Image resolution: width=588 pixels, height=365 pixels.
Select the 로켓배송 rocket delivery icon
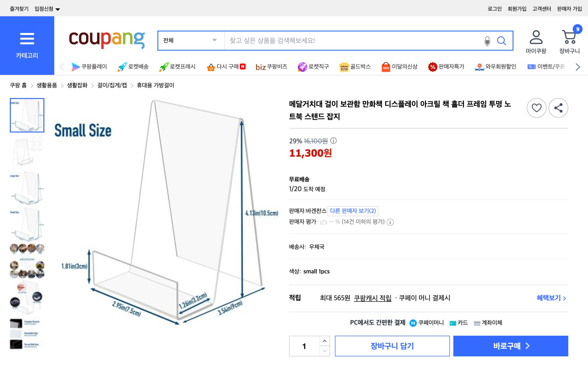(122, 66)
